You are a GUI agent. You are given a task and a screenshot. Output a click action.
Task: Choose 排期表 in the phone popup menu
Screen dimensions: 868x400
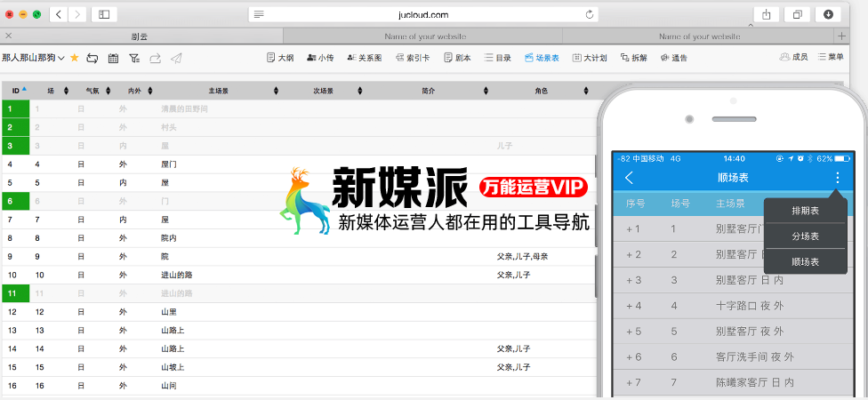click(806, 211)
